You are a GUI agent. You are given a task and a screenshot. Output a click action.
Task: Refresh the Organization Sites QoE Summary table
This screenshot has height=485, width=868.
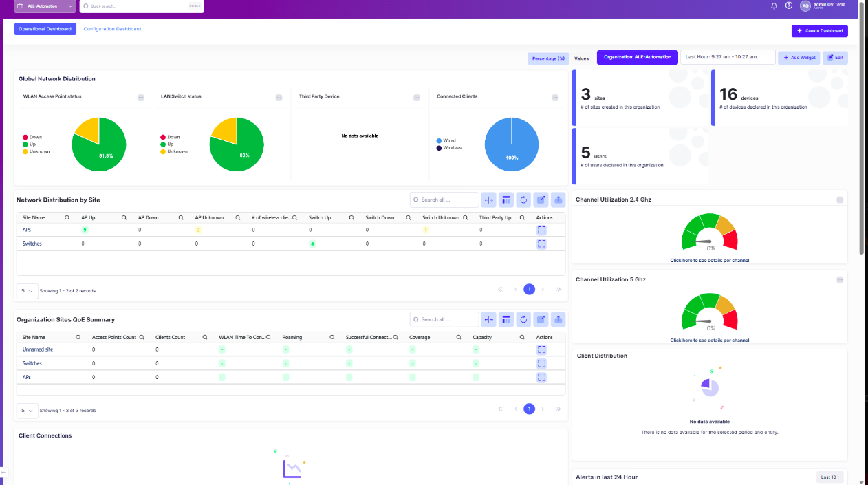(x=523, y=319)
